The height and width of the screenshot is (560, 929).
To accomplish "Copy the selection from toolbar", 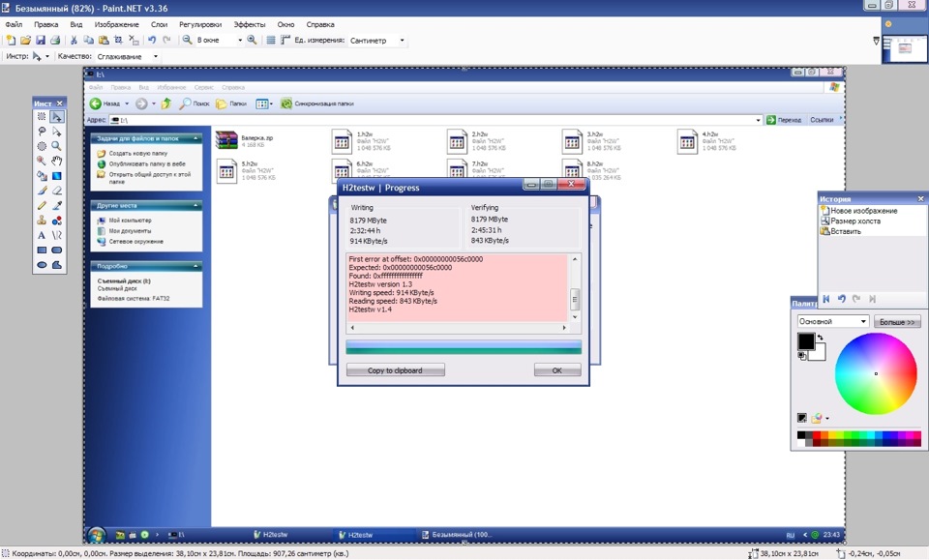I will (89, 41).
